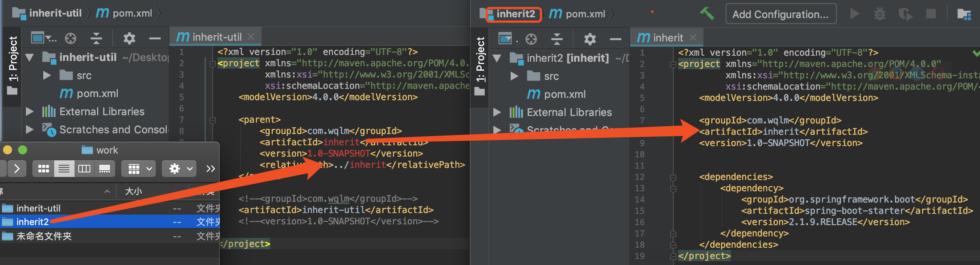Click Finder green zoom button
Image resolution: width=980 pixels, height=265 pixels.
tap(23, 150)
